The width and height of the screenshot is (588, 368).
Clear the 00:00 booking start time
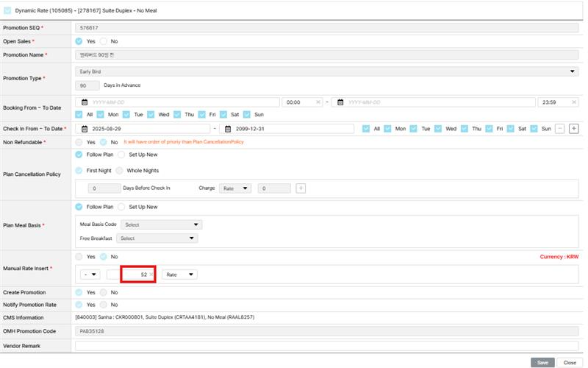tap(318, 102)
